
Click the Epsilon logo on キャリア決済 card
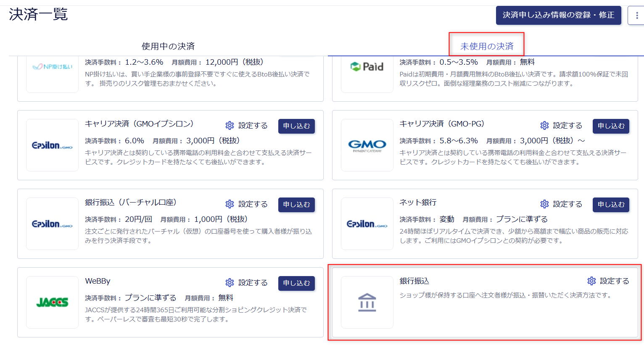click(52, 145)
